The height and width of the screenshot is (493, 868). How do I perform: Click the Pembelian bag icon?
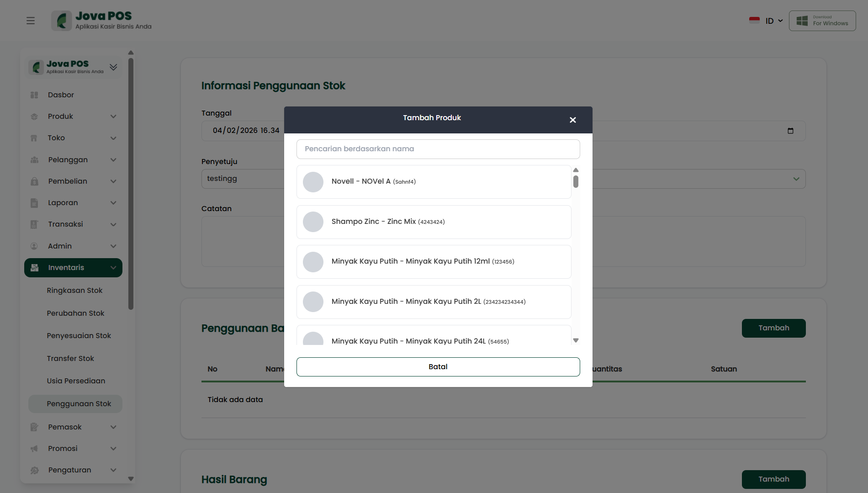[34, 181]
